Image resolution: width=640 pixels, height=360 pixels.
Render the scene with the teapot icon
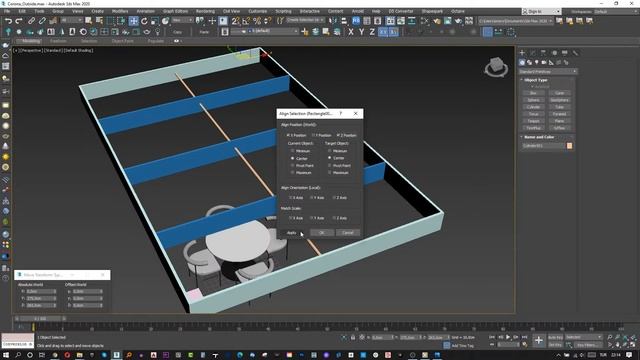pos(458,21)
